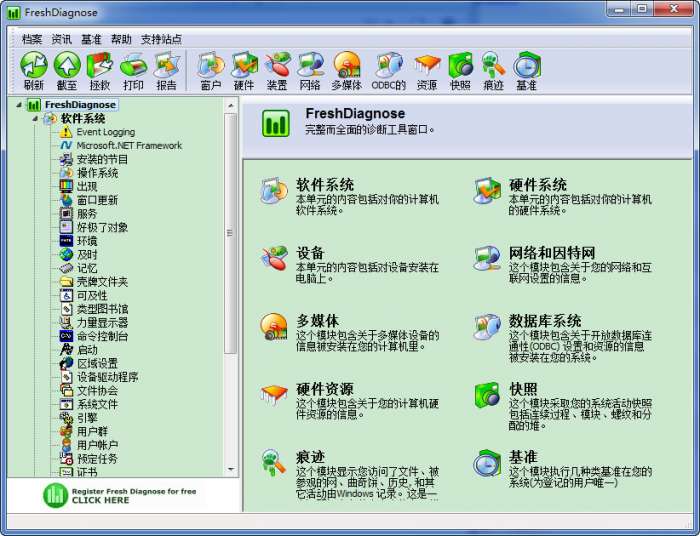Image resolution: width=700 pixels, height=536 pixels.
Task: Select the 窗户 toolbar icon
Action: tap(211, 71)
